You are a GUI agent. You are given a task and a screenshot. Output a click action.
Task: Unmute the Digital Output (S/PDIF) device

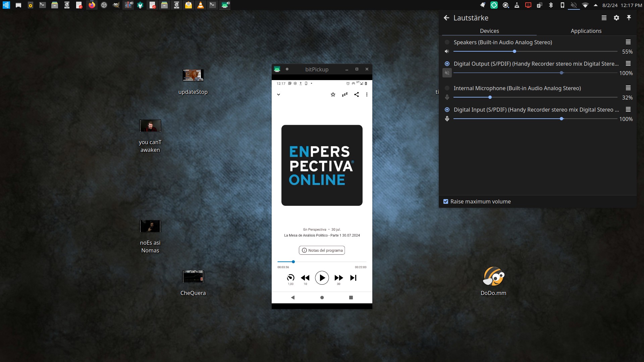(447, 73)
